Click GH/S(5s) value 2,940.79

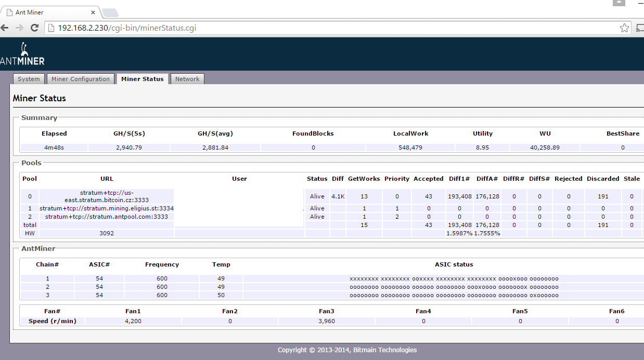(x=129, y=148)
